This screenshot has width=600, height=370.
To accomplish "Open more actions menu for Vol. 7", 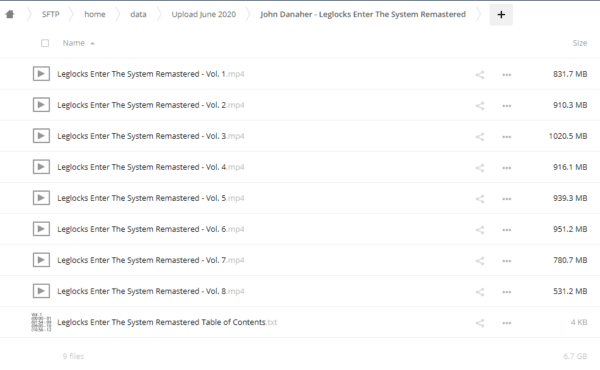I will pyautogui.click(x=507, y=261).
